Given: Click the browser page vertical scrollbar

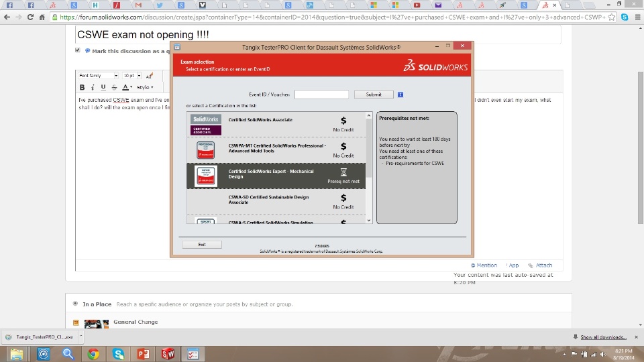Looking at the screenshot, I should click(640, 147).
